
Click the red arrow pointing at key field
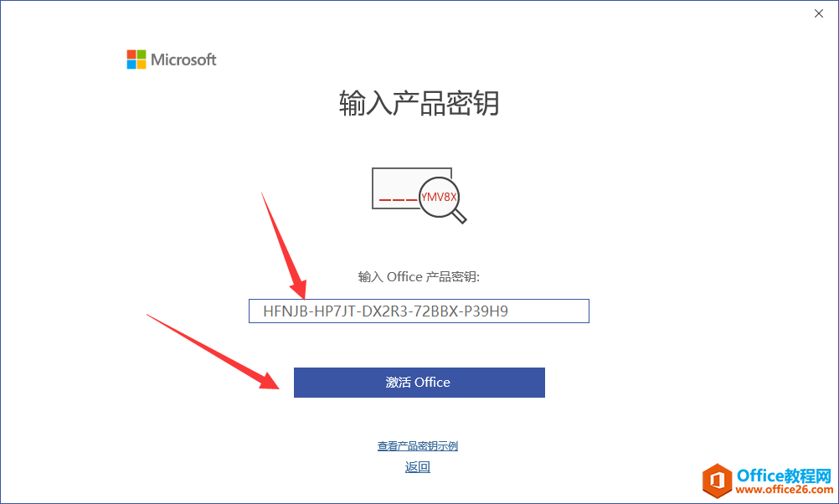point(284,246)
